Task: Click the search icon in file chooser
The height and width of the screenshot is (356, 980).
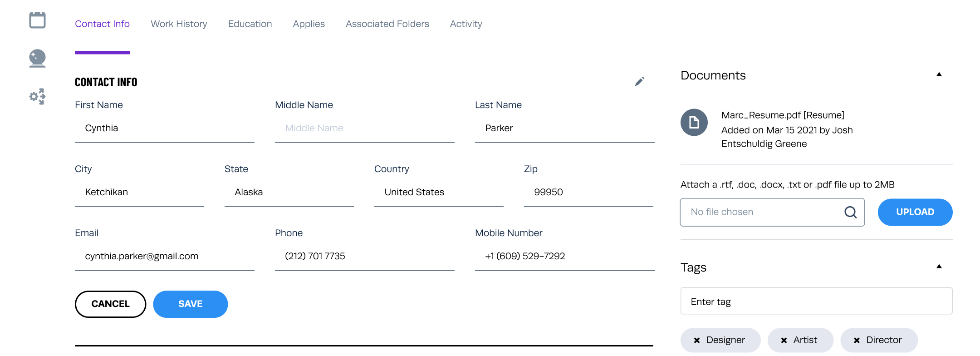Action: (x=850, y=212)
